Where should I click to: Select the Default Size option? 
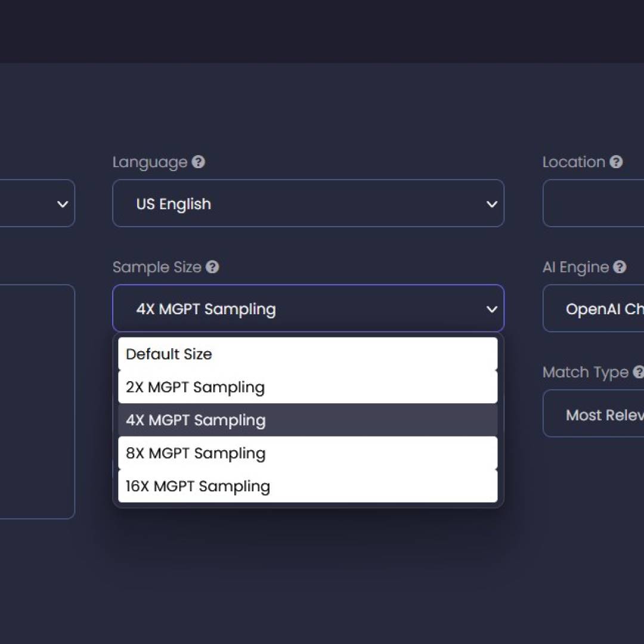[308, 354]
